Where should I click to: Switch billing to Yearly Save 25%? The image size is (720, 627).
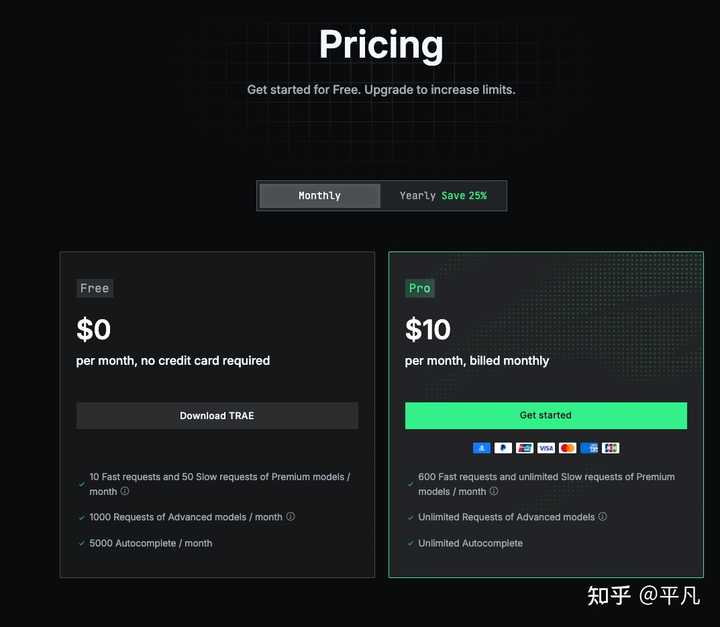tap(443, 196)
